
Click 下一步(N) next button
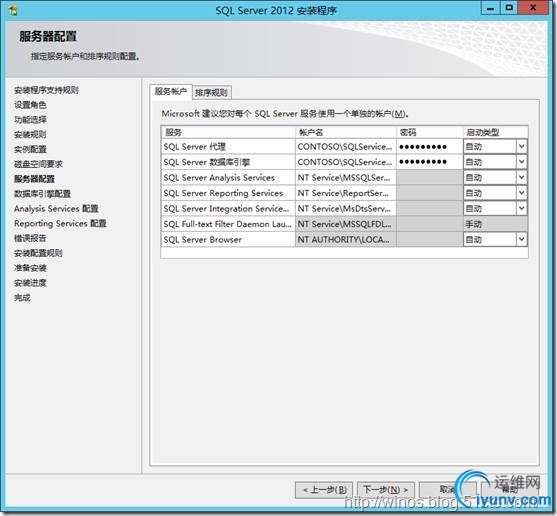385,490
